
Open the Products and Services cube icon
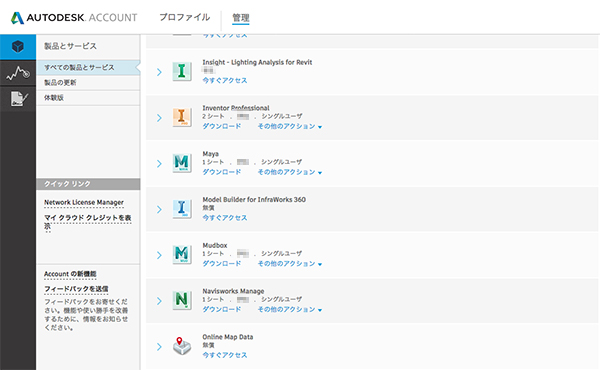18,47
